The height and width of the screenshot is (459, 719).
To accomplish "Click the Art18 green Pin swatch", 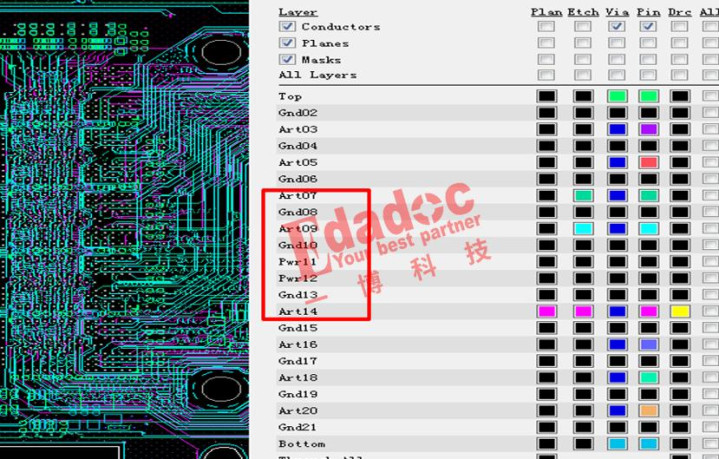I will pos(648,377).
